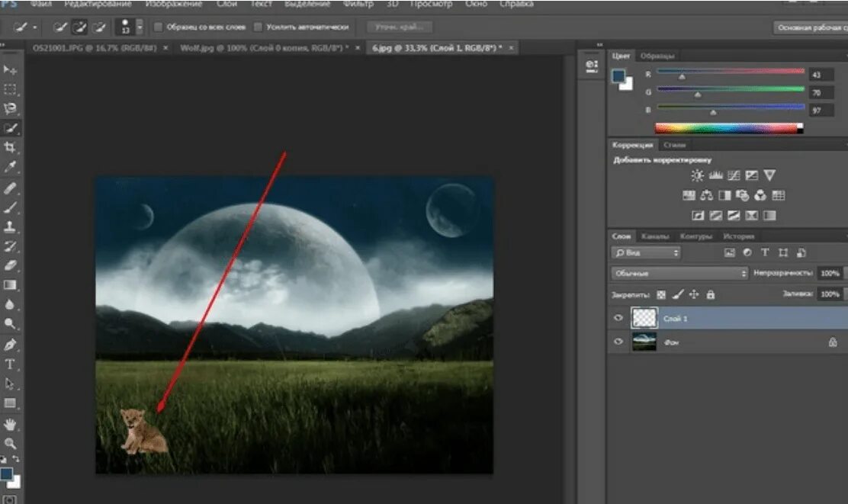Switch to the 'Стили' tab
The width and height of the screenshot is (848, 504).
674,145
